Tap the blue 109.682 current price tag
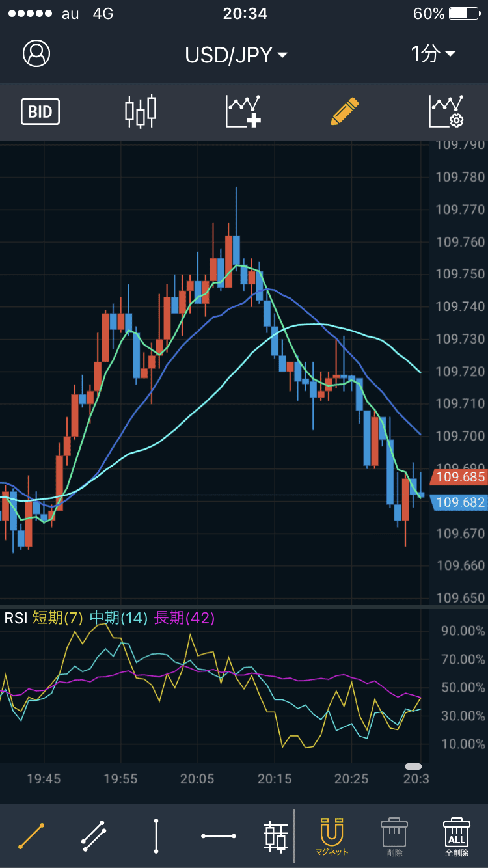Viewport: 488px width, 868px height. click(x=458, y=502)
